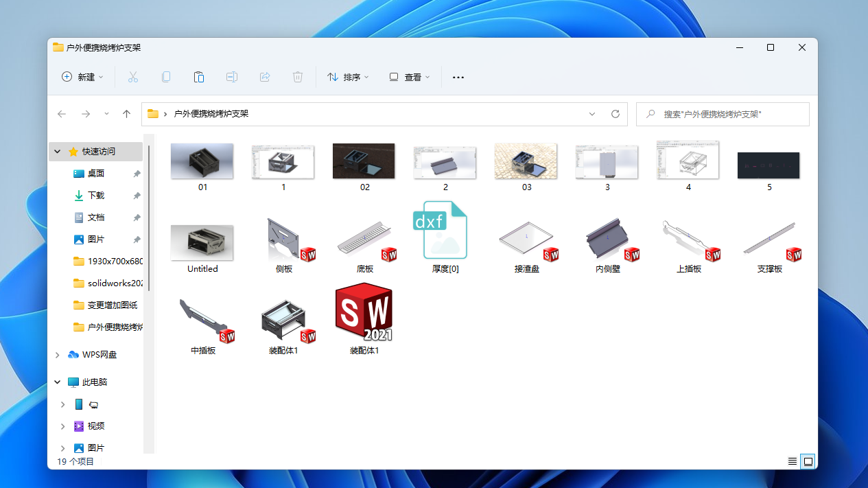This screenshot has width=868, height=488.
Task: Expand the WPS网盘 node
Action: click(x=57, y=355)
